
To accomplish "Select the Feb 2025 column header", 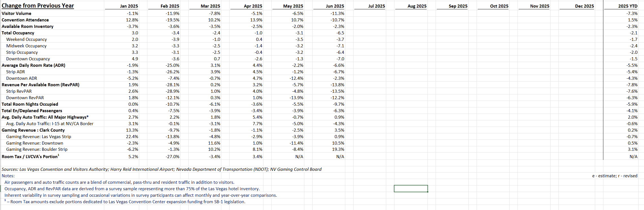I will coord(170,6).
